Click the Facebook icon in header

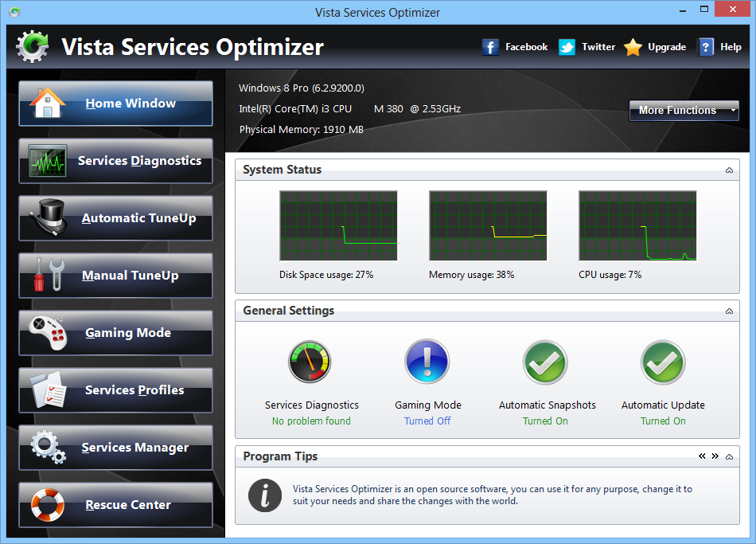coord(490,47)
